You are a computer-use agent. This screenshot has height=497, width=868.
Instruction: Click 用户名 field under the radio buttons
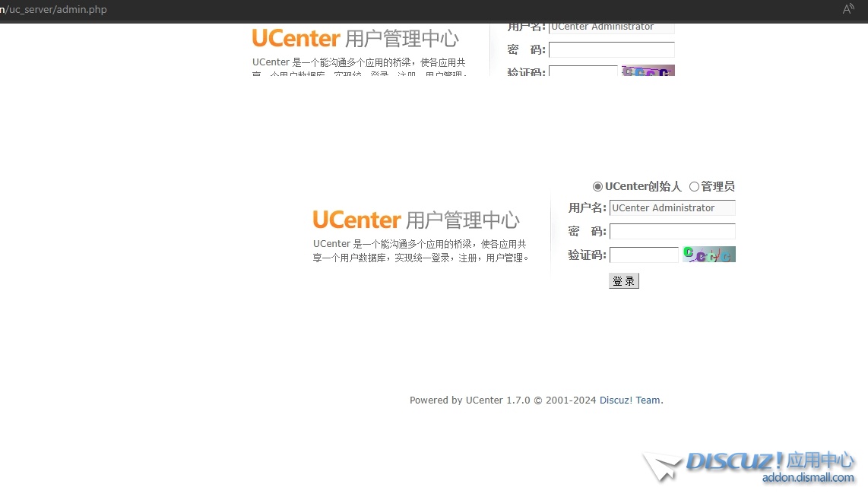[672, 208]
